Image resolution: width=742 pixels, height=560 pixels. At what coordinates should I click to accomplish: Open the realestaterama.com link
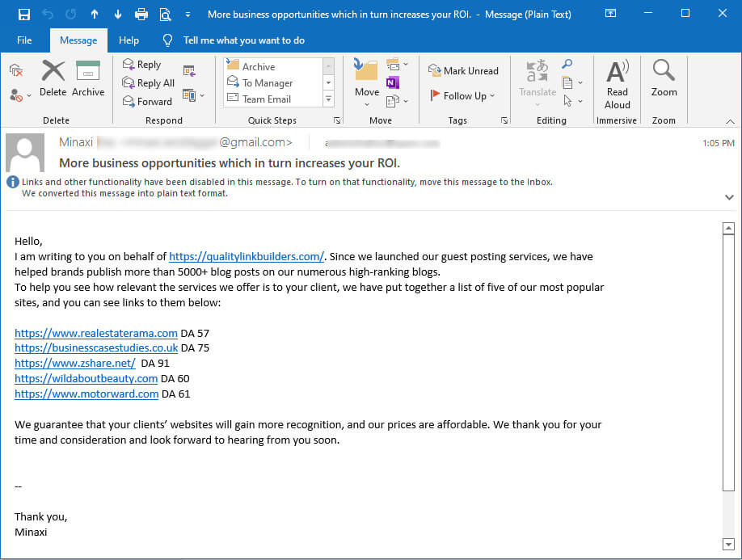pos(96,333)
